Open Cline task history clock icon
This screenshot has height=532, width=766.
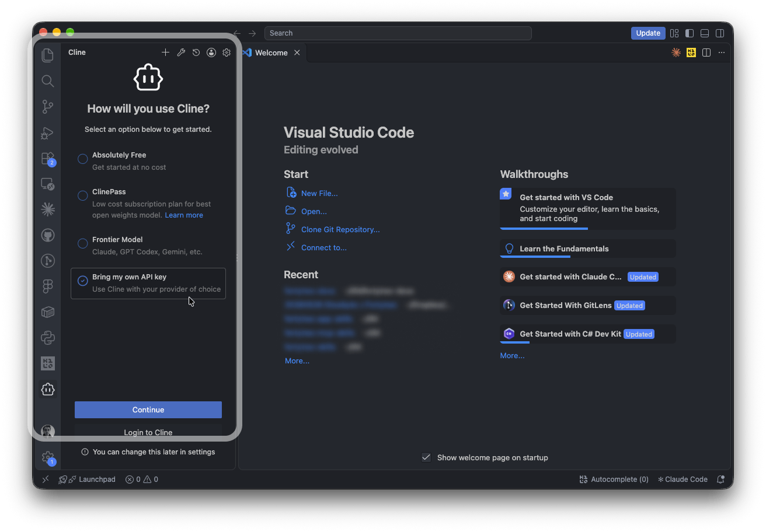click(x=196, y=52)
